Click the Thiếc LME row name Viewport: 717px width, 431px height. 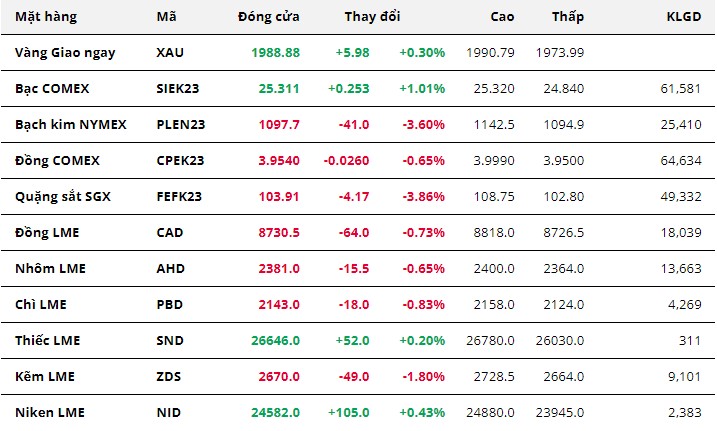click(x=47, y=340)
